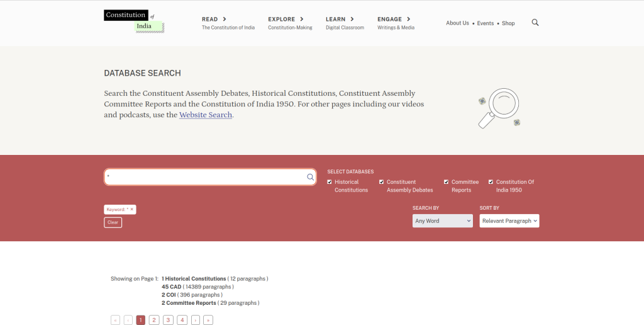Click the Clear button
The width and height of the screenshot is (644, 325).
113,222
